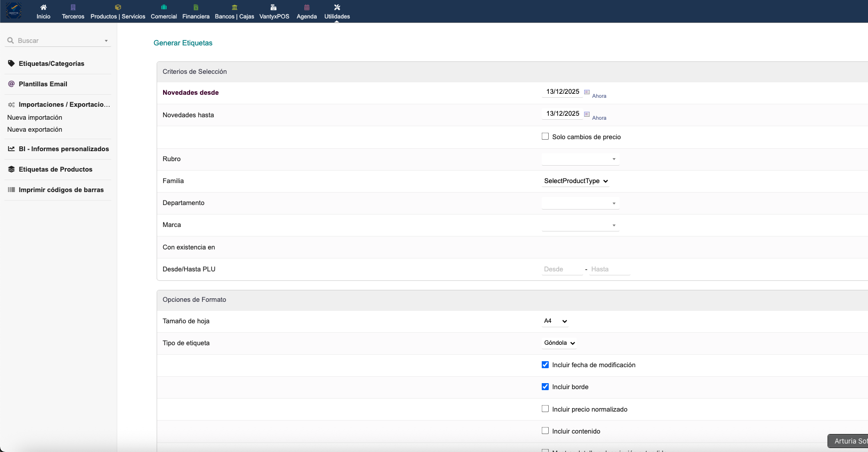
Task: Open the Familia SelectProductType dropdown
Action: coord(576,181)
